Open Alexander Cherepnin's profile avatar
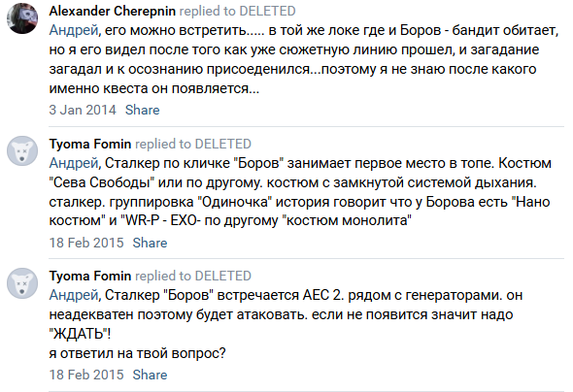573x392 pixels. click(22, 18)
